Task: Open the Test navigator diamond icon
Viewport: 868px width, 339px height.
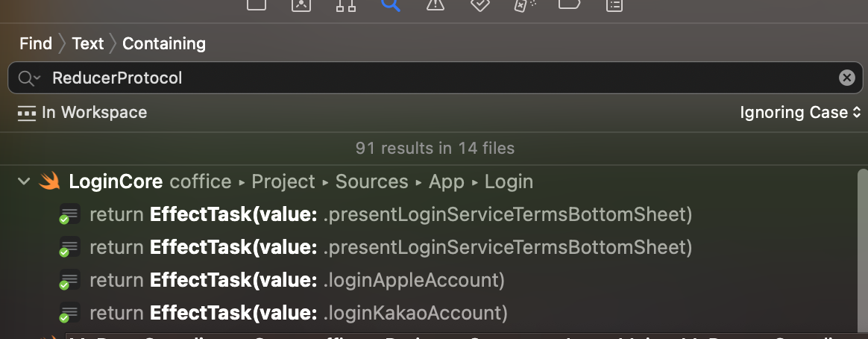Action: pos(480,4)
